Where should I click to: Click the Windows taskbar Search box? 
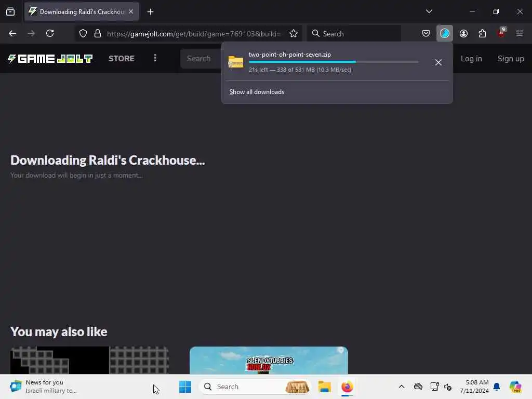[x=255, y=387]
